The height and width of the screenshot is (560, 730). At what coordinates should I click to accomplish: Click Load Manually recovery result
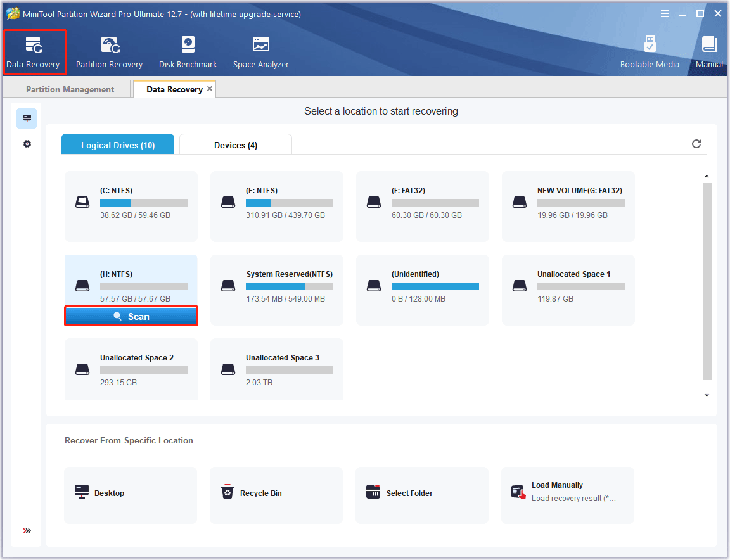tap(568, 495)
